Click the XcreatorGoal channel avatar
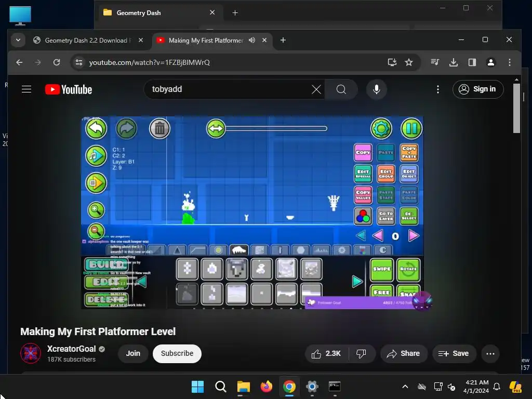This screenshot has width=532, height=399. [x=31, y=353]
